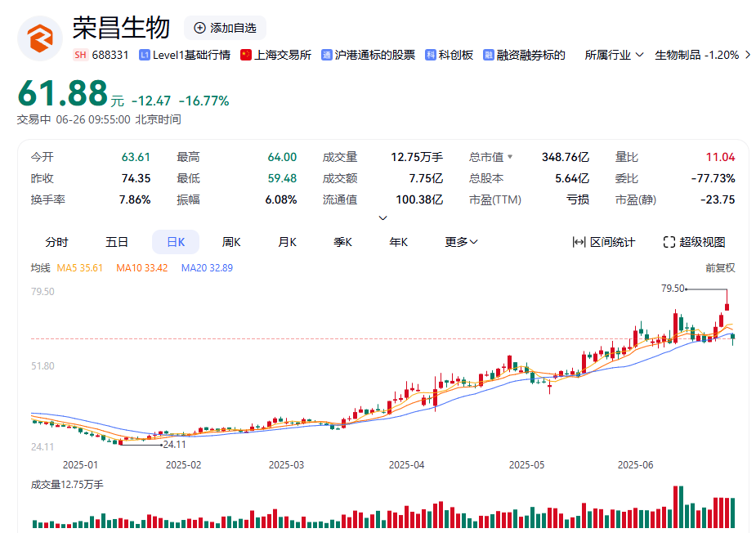
Task: Click the 区间统计 range icon
Action: [x=579, y=242]
